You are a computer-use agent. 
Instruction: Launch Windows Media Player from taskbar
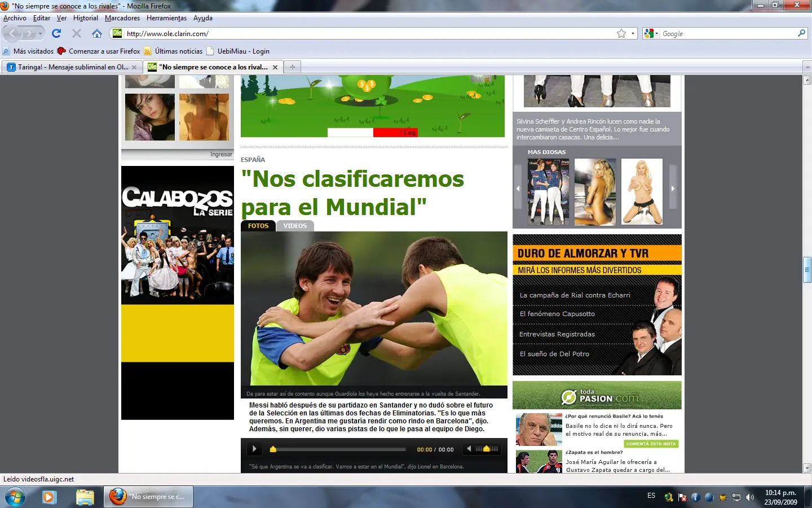[x=50, y=497]
